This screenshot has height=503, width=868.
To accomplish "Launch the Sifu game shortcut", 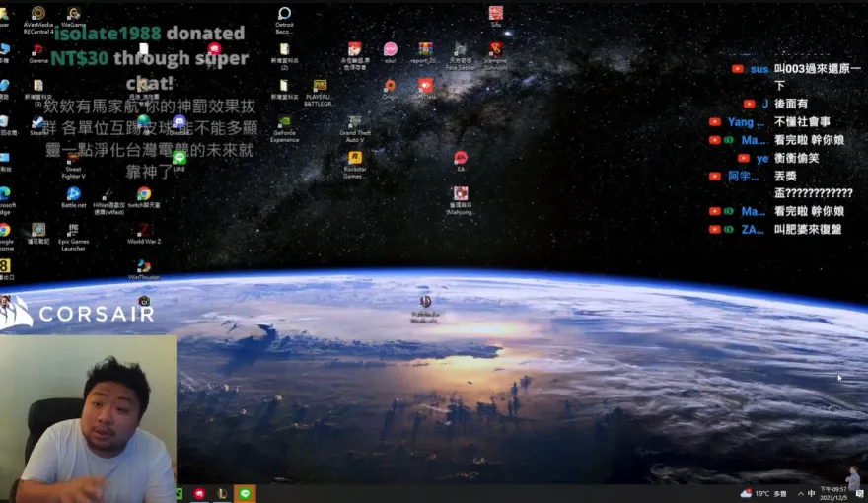I will 496,14.
